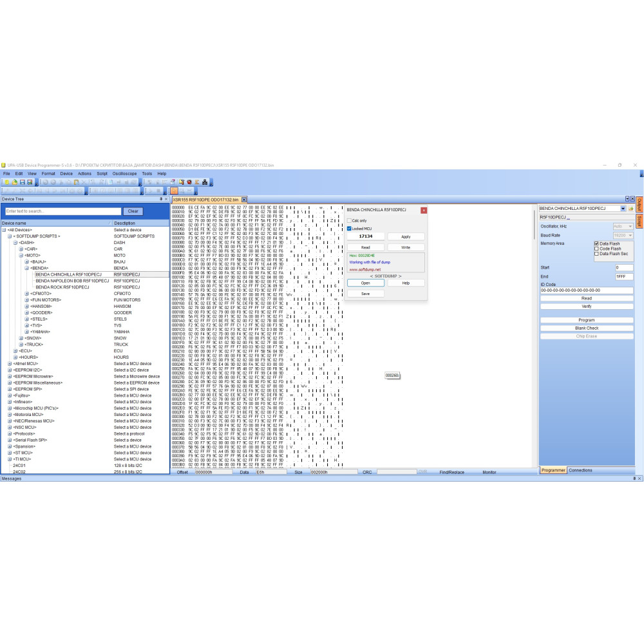Open the File menu
Screen dimensions: 644x644
coord(6,174)
